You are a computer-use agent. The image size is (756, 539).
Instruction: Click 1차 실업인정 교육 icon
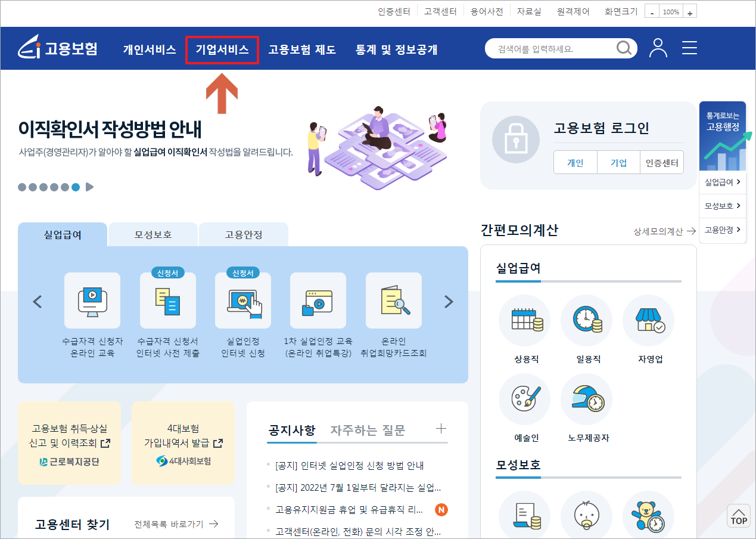click(318, 301)
